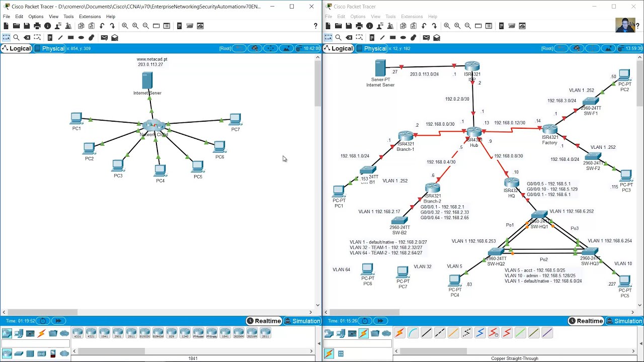Viewport: 644px width, 362px height.
Task: Click the set background image button left window
Action: pyautogui.click(x=286, y=48)
